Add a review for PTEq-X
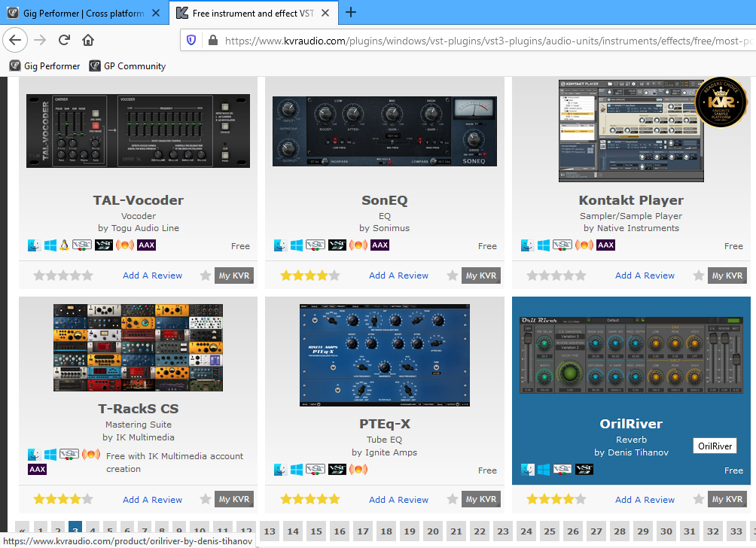 point(399,500)
